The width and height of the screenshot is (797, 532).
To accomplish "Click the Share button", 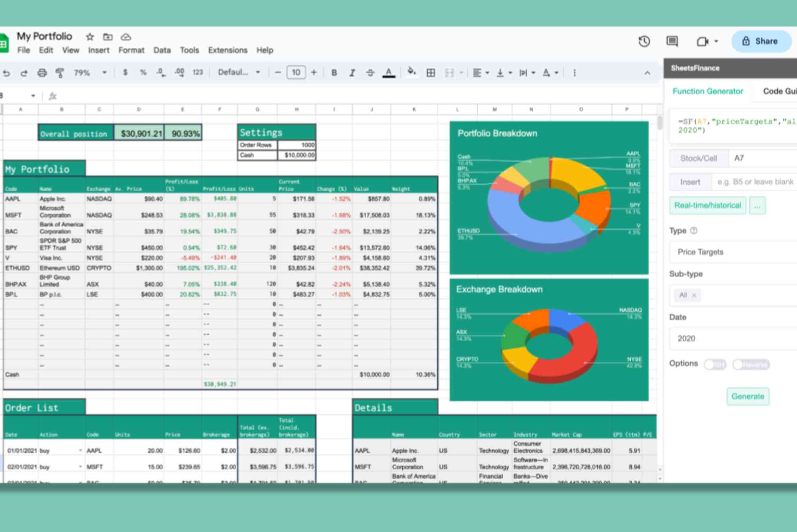I will [761, 41].
